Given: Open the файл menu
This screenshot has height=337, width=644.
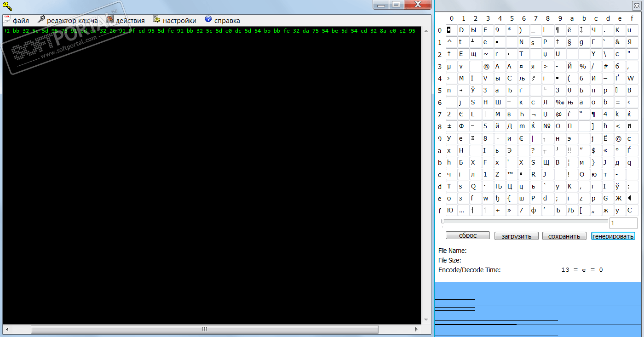Looking at the screenshot, I should click(x=17, y=20).
